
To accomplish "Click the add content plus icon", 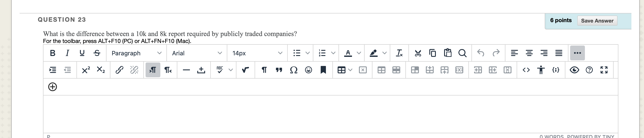I will pos(53,87).
